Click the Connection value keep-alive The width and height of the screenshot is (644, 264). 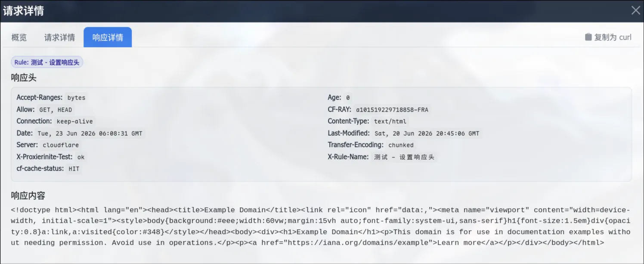[75, 121]
